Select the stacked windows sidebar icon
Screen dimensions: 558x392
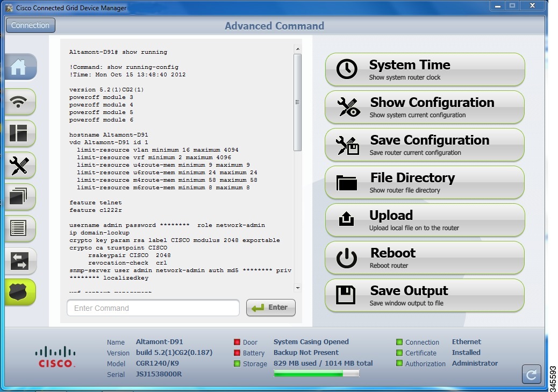coord(20,197)
